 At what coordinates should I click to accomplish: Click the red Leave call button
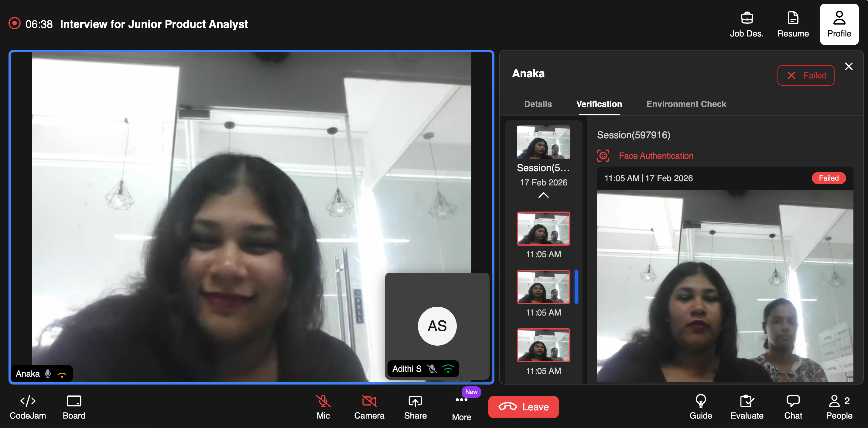point(523,407)
